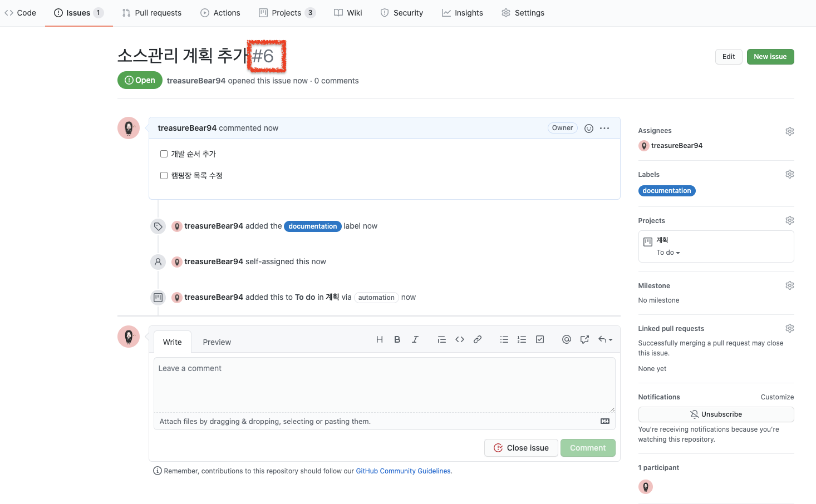The width and height of the screenshot is (816, 504).
Task: Edit Labels with the gear icon
Action: [x=790, y=174]
